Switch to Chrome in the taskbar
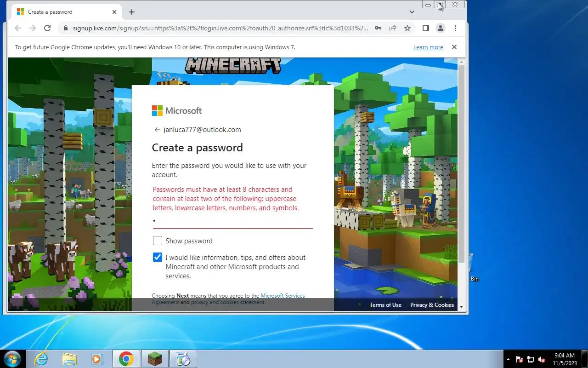Viewport: 588px width, 368px height. click(x=126, y=359)
